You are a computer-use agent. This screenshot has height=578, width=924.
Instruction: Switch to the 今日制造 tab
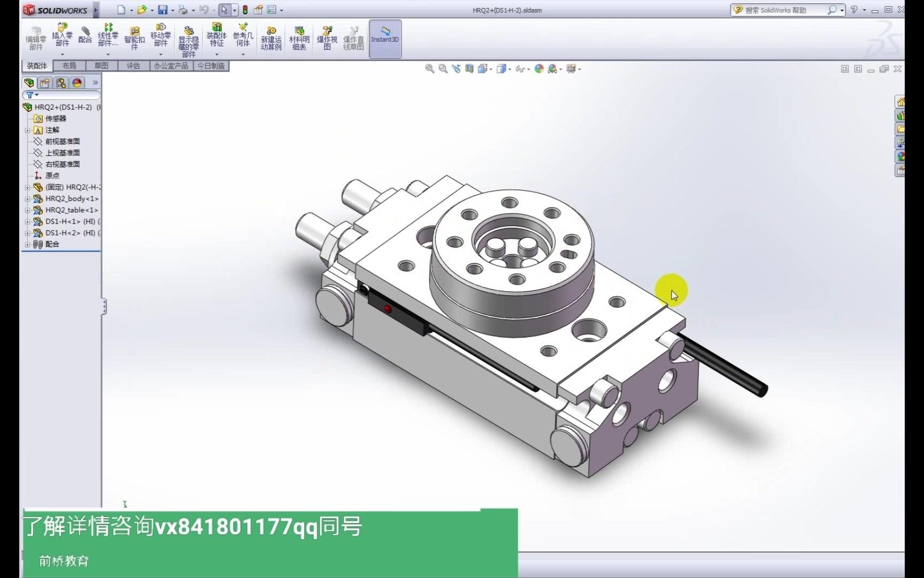pyautogui.click(x=211, y=66)
